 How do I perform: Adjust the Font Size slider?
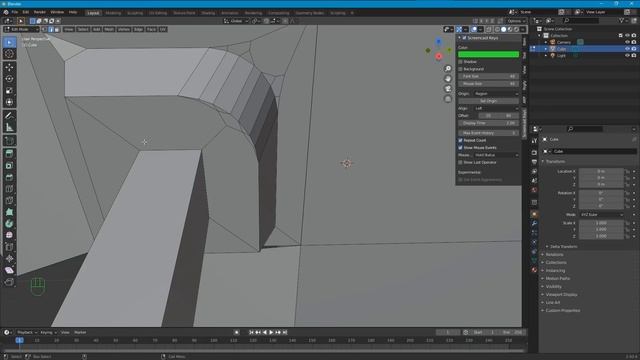click(489, 76)
